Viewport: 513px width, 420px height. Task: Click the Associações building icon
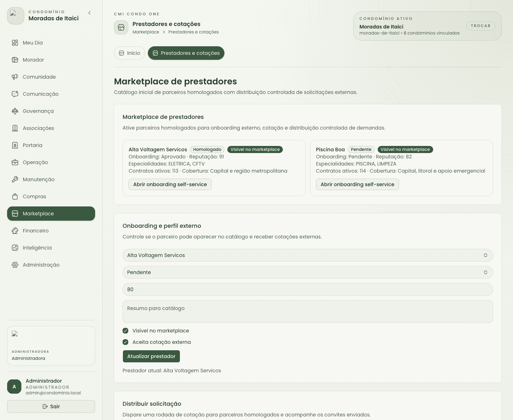click(15, 128)
